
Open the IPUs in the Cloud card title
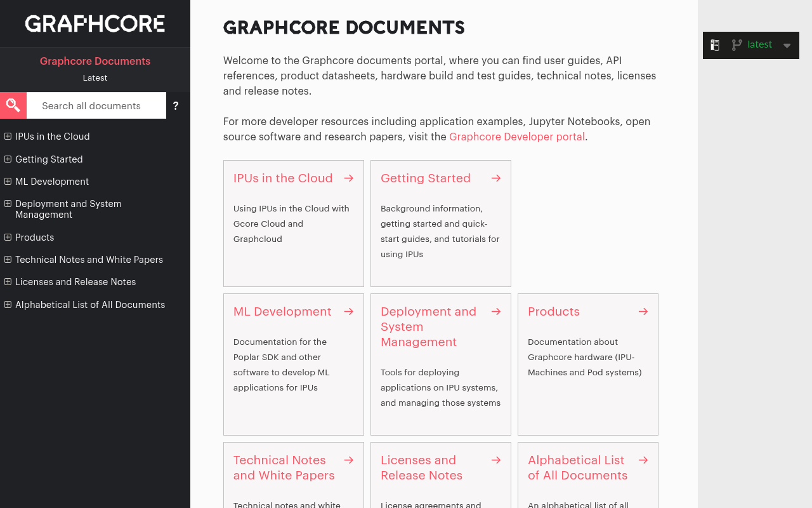[x=283, y=178]
